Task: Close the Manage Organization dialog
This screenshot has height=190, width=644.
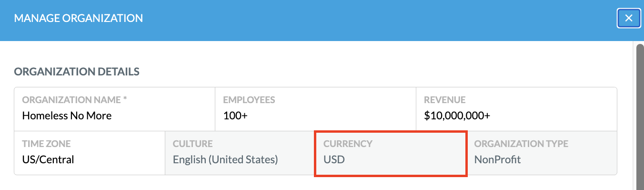Action: click(629, 18)
